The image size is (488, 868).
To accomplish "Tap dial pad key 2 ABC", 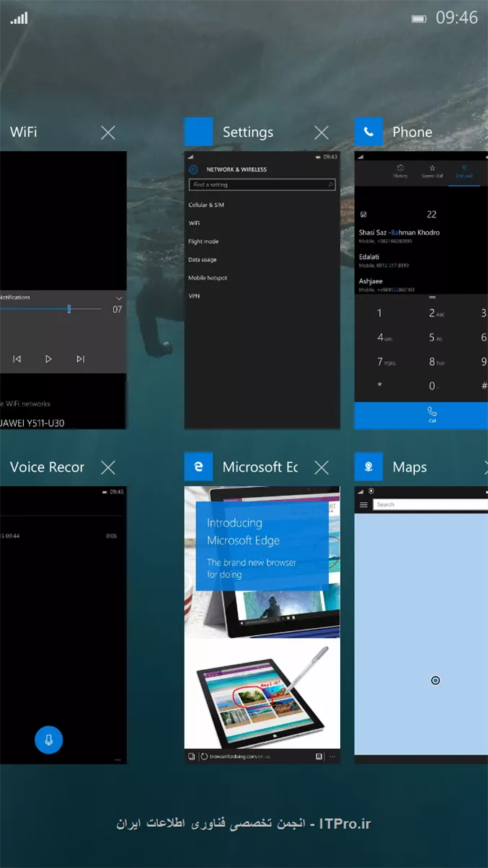I will pos(435,313).
